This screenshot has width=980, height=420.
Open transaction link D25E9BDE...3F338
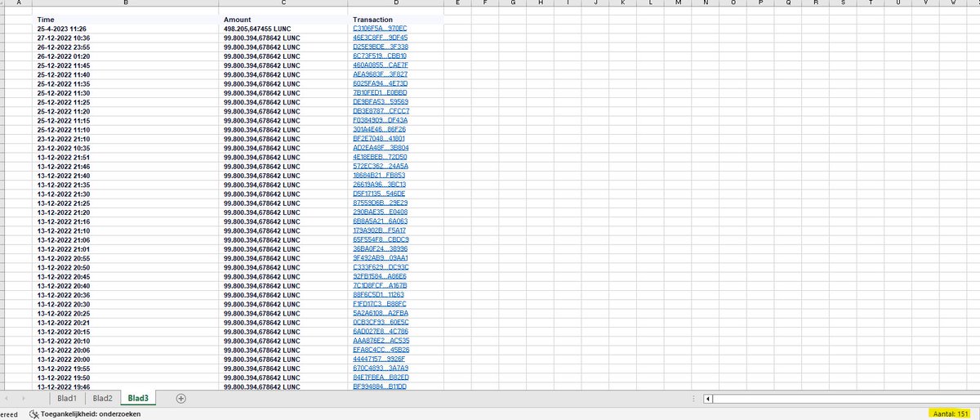click(380, 47)
